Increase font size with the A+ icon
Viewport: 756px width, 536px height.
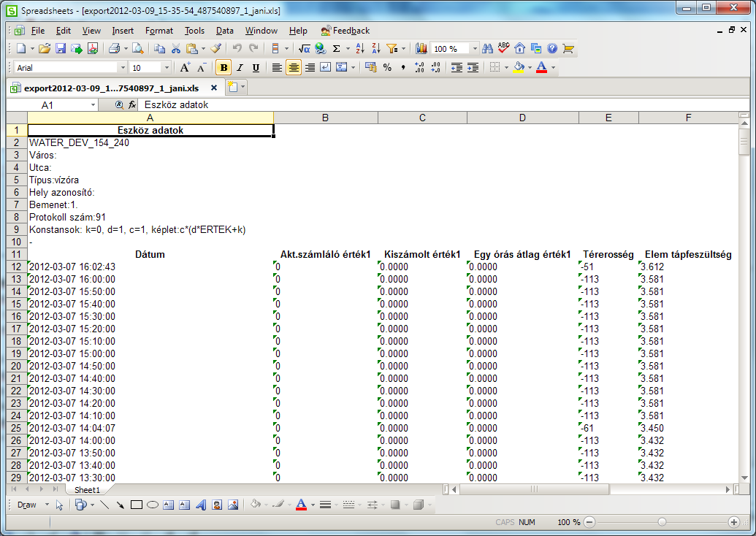tap(185, 67)
